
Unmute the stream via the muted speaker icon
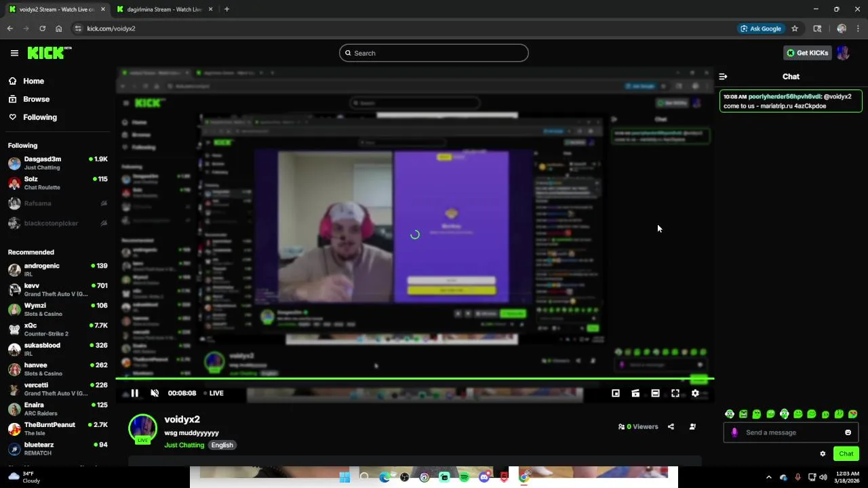pyautogui.click(x=155, y=393)
